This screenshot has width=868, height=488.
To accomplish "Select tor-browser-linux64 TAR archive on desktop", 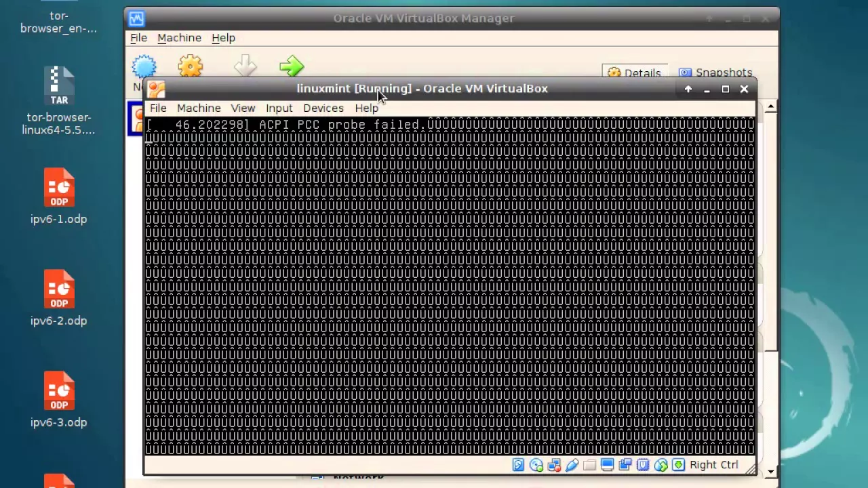I will tap(58, 100).
